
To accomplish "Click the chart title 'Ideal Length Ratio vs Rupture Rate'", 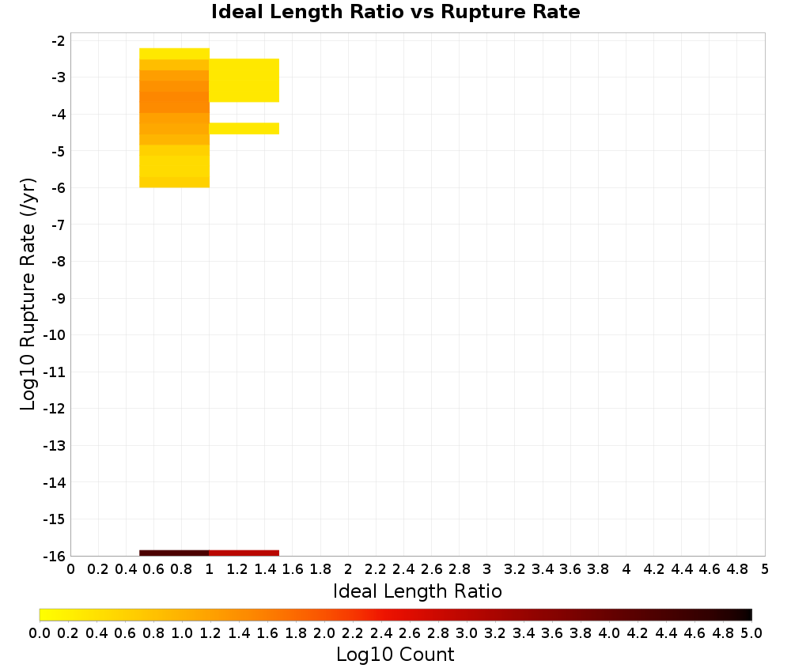I will pyautogui.click(x=395, y=12).
